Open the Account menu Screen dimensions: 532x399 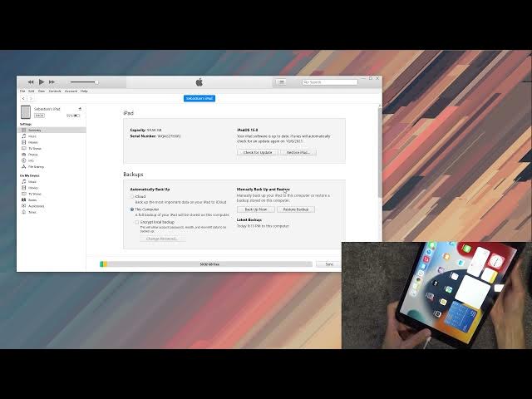pos(71,91)
